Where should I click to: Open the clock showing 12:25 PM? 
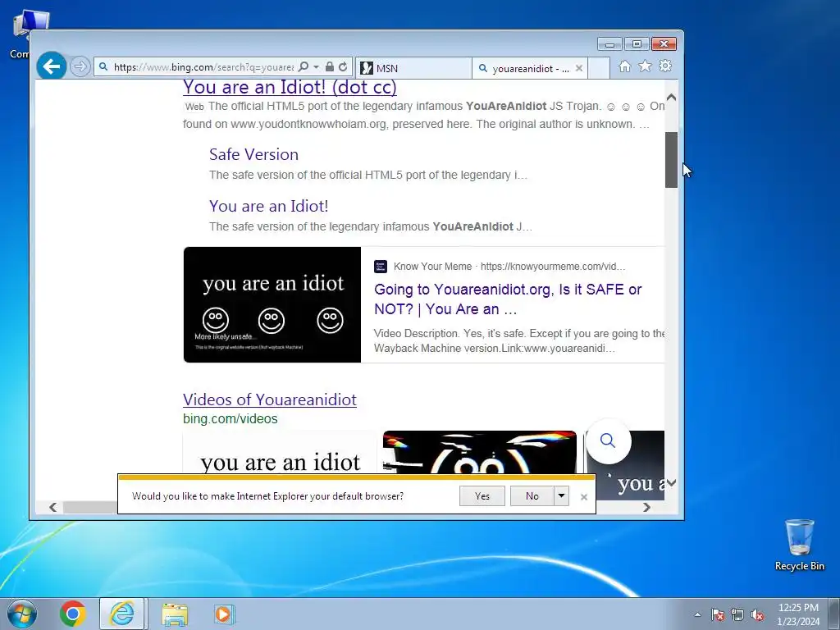798,614
